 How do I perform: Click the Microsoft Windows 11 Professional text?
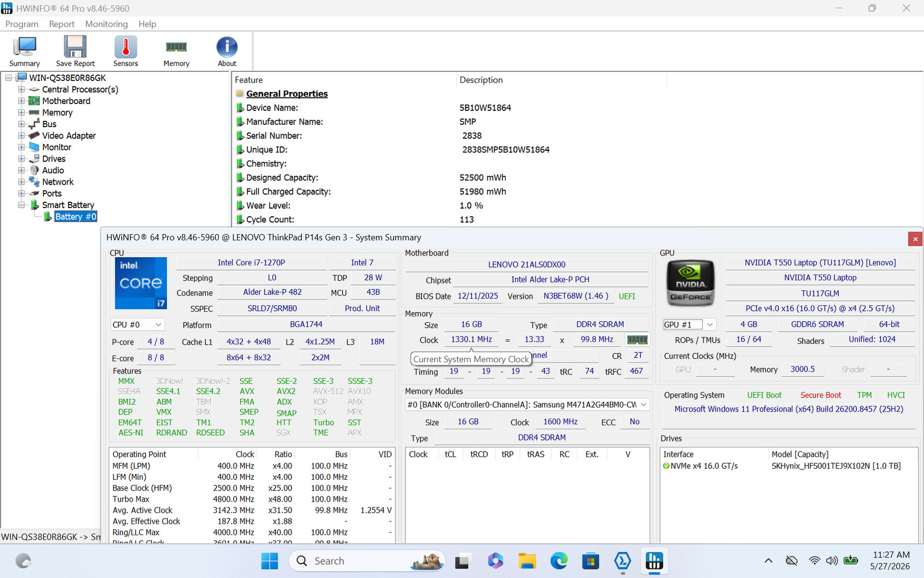(x=789, y=409)
